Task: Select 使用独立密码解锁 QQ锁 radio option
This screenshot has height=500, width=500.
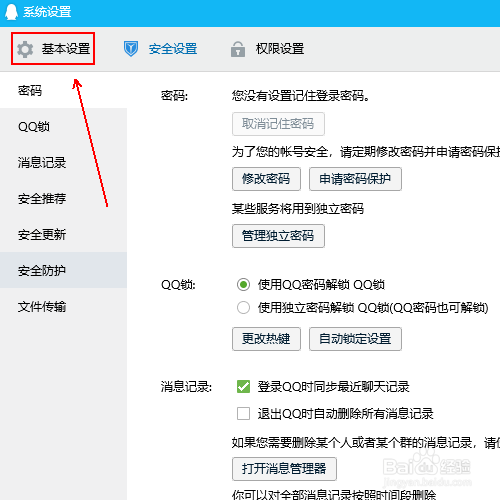Action: [x=243, y=307]
